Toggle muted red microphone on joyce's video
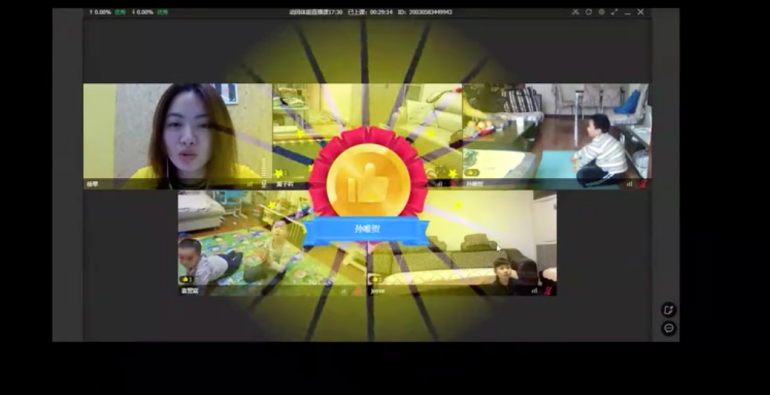Screen dimensions: 770x395 (x=548, y=291)
